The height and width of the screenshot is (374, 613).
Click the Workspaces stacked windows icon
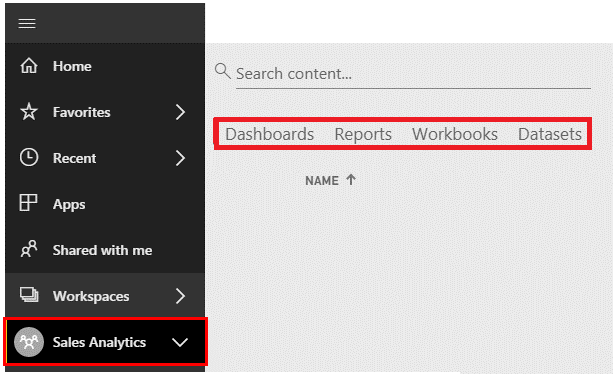tap(29, 295)
